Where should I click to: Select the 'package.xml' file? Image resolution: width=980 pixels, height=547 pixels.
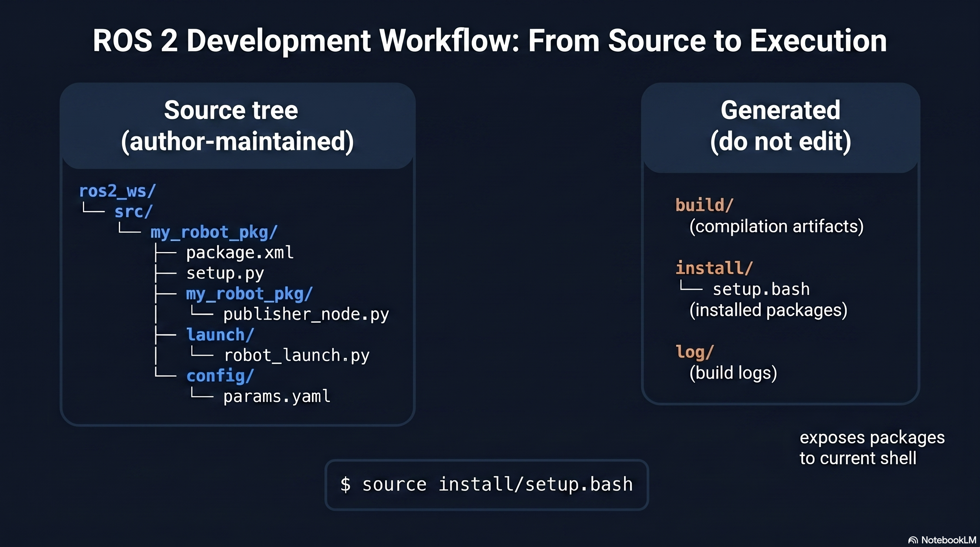(x=240, y=252)
